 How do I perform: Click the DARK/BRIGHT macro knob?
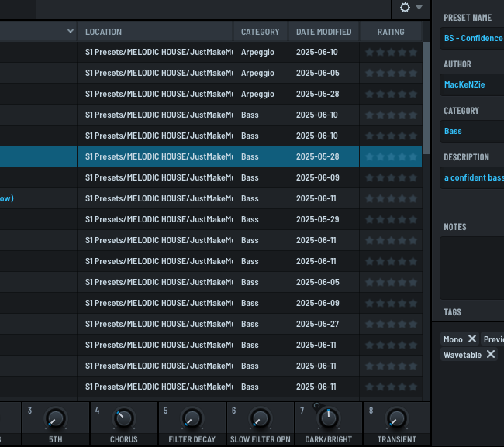329,419
